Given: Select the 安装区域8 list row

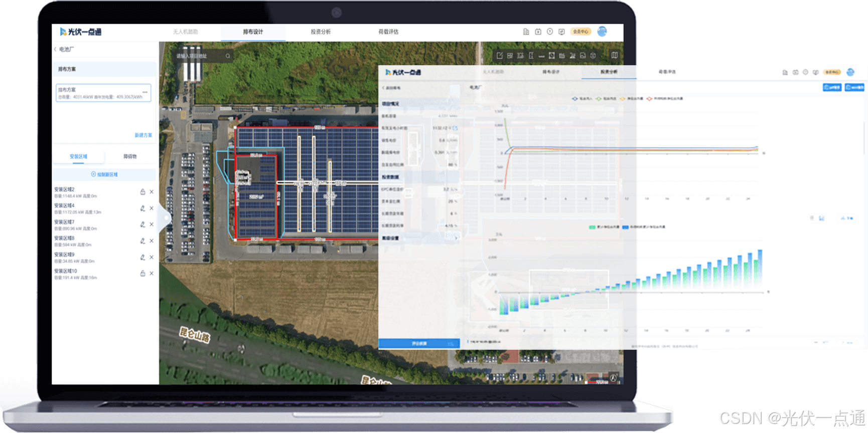Looking at the screenshot, I should [x=104, y=241].
